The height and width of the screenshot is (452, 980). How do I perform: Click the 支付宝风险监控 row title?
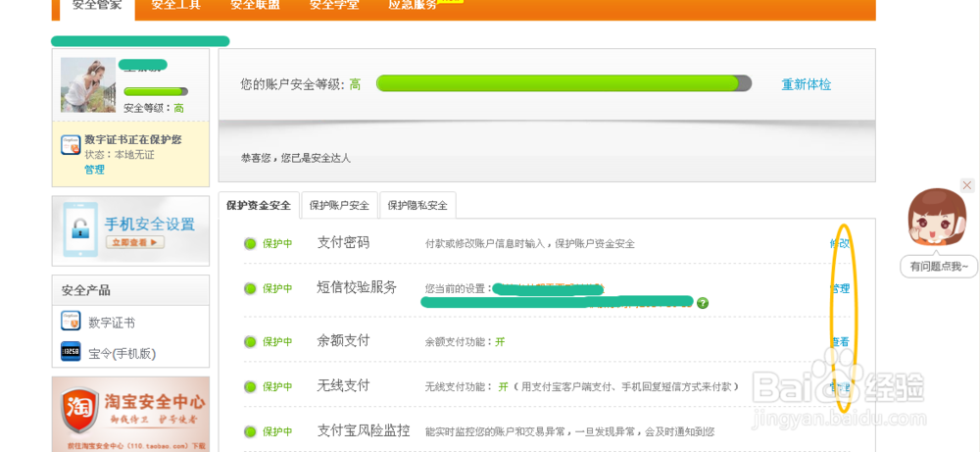[364, 430]
